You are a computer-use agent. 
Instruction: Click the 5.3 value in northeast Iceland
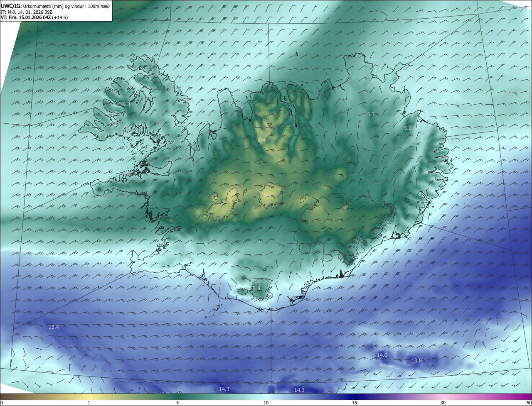tap(371, 114)
